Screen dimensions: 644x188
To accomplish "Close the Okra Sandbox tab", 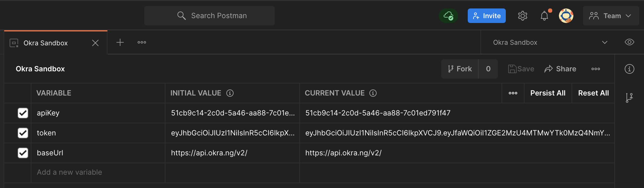I will coord(95,43).
